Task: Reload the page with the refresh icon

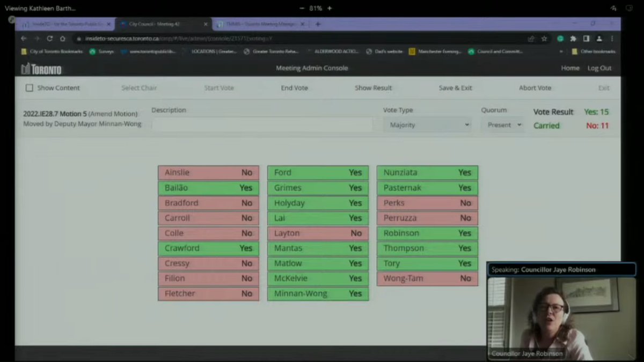Action: tap(49, 39)
